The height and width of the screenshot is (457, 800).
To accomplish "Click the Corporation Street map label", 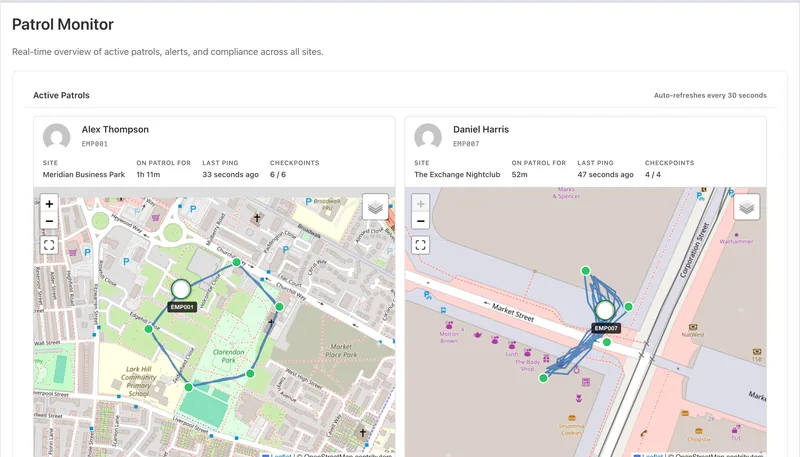I will click(x=694, y=250).
